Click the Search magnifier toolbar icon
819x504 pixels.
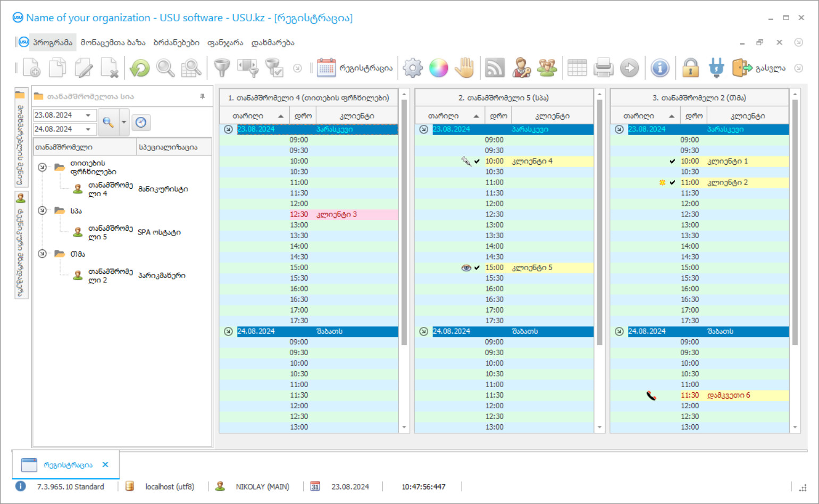(x=165, y=68)
